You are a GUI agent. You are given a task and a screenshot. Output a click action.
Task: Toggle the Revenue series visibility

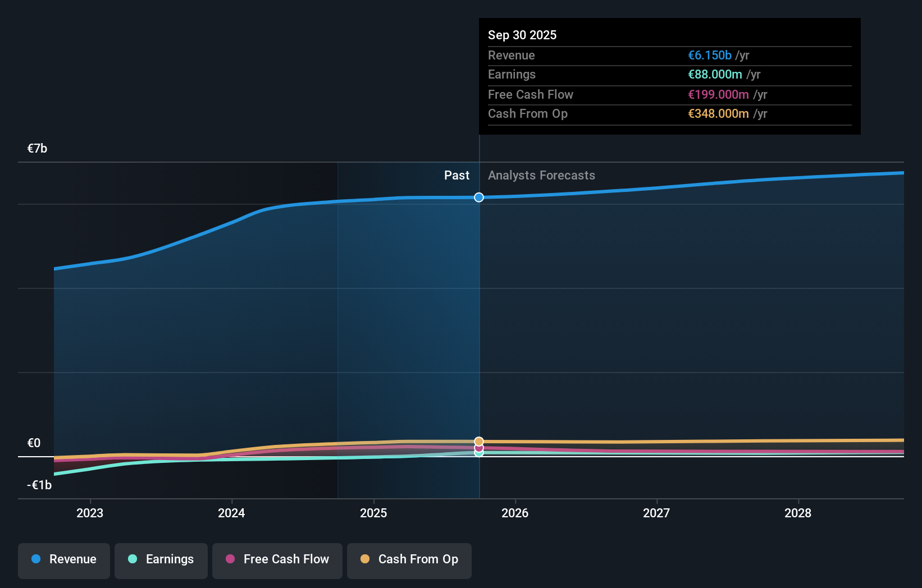click(63, 560)
